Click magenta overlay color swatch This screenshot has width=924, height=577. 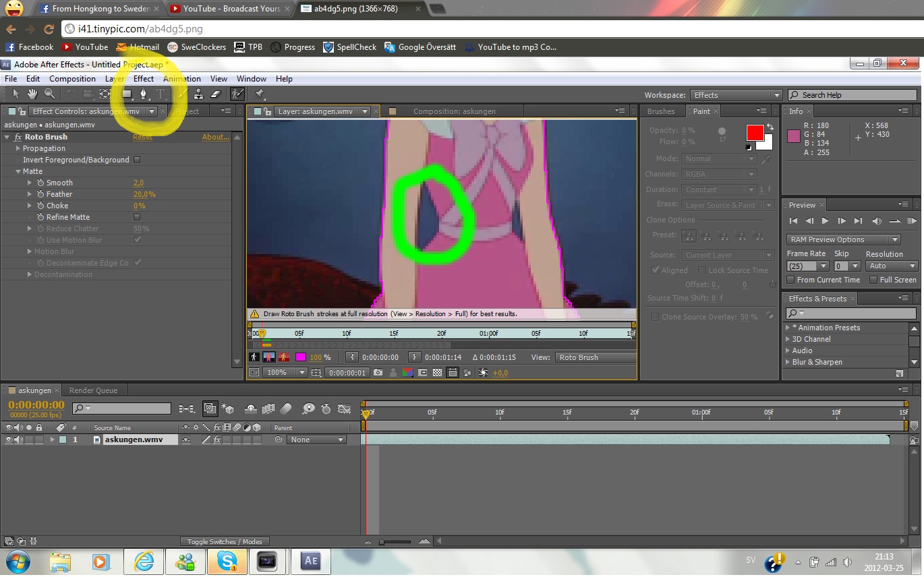click(300, 357)
